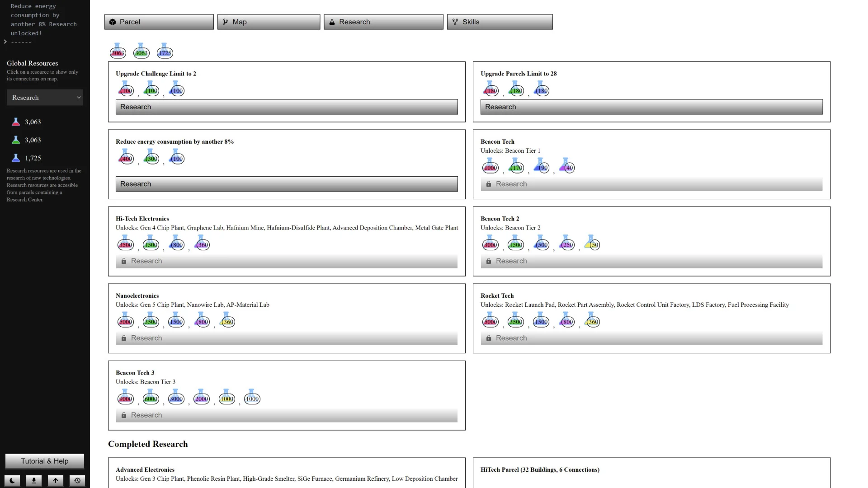868x488 pixels.
Task: Click the blue 1725 flask above research list
Action: (x=165, y=52)
